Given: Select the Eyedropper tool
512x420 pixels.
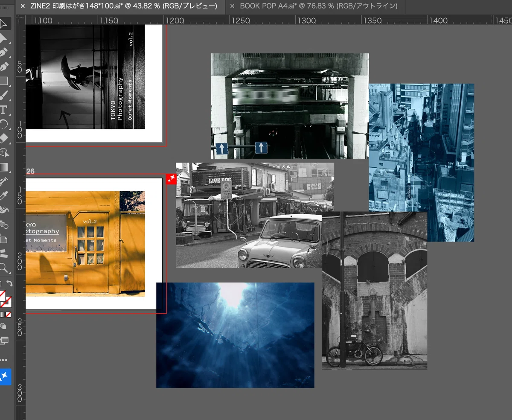Looking at the screenshot, I should coord(4,195).
